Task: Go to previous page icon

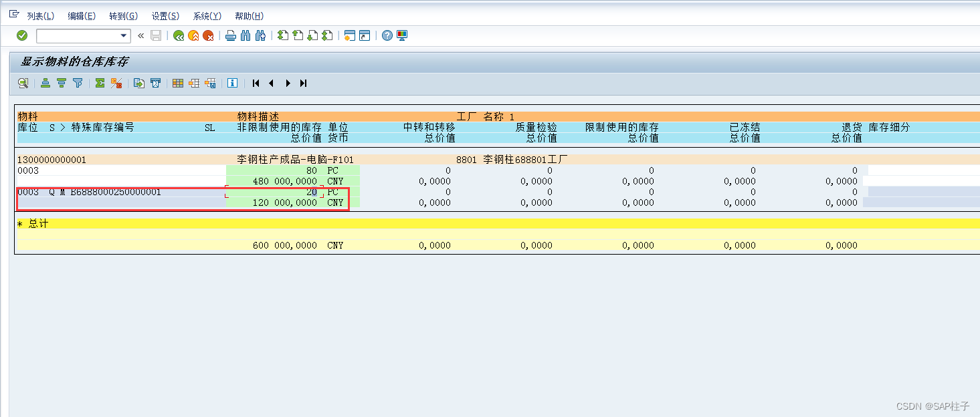Action: click(298, 35)
